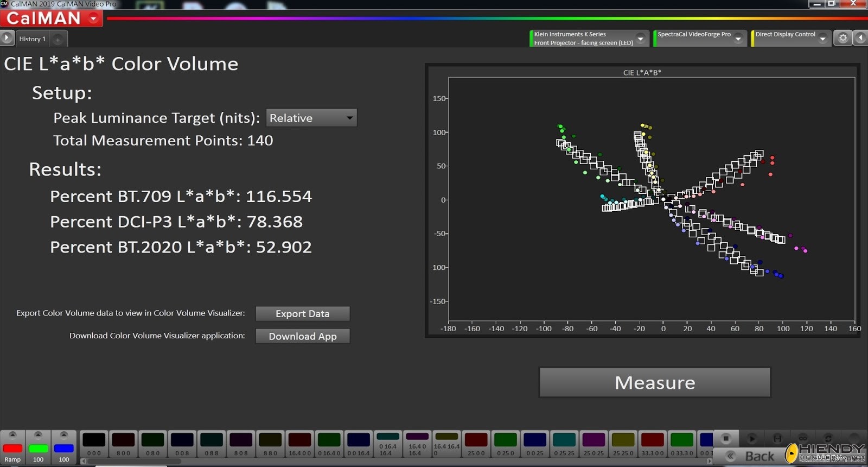Image resolution: width=868 pixels, height=467 pixels.
Task: Add a new history tab with plus
Action: (58, 39)
